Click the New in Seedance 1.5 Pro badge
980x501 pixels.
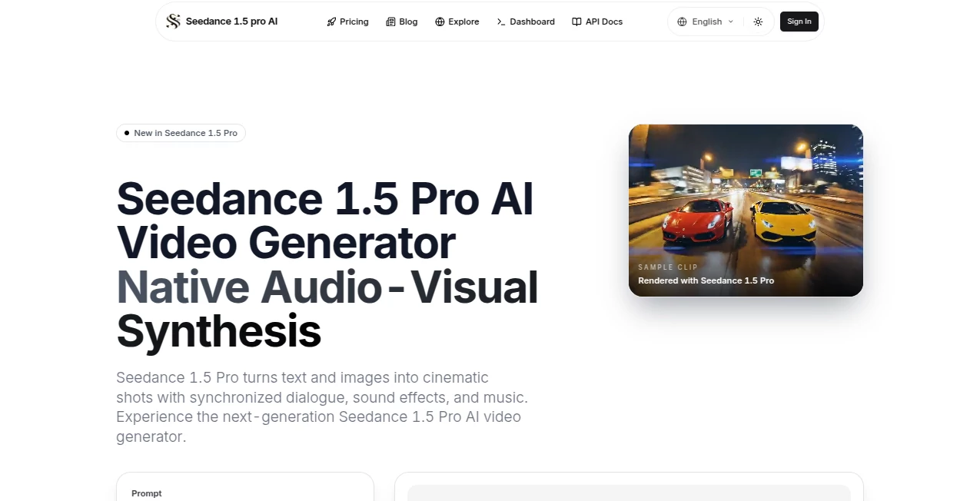click(x=181, y=133)
